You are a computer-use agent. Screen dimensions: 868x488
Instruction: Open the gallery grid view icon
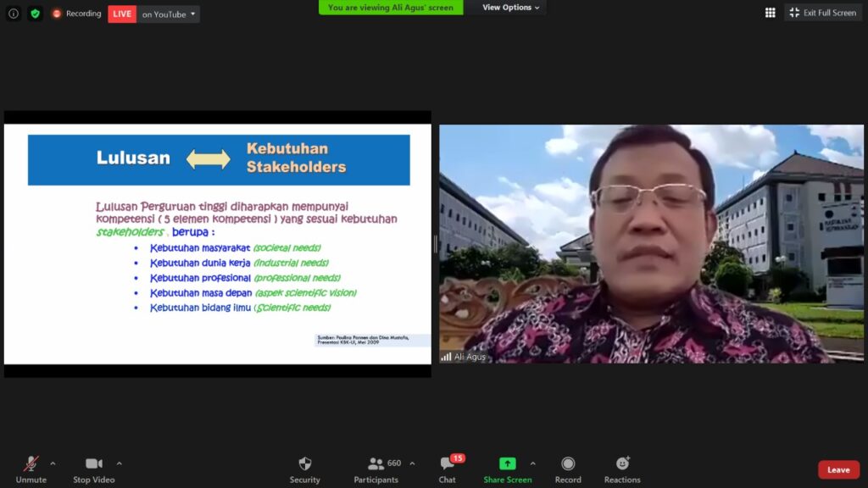[770, 13]
